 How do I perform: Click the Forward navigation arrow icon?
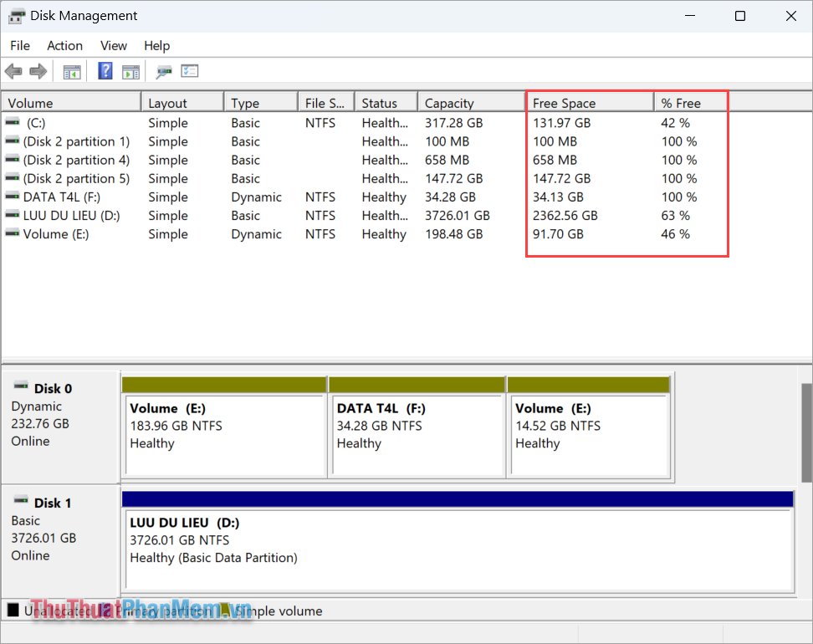click(x=38, y=71)
